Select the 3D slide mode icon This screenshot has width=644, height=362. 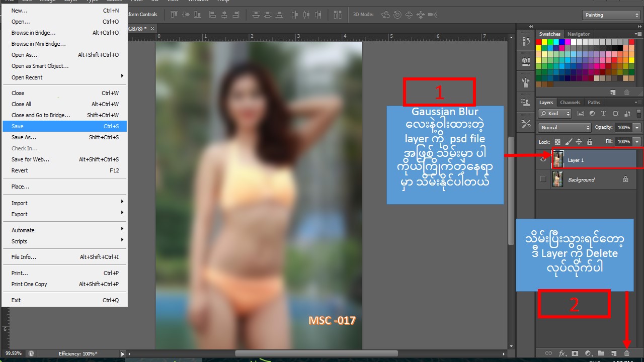pyautogui.click(x=421, y=15)
